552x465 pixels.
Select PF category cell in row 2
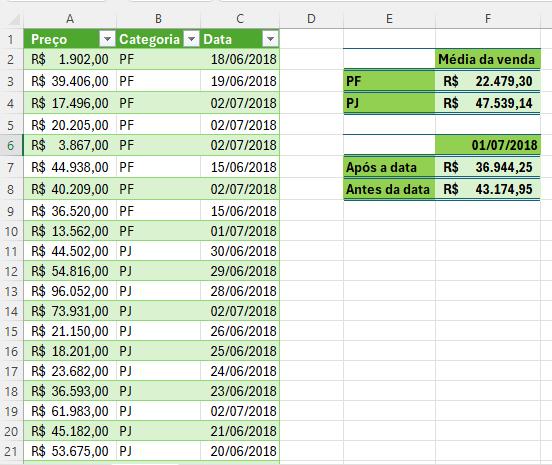coord(158,59)
